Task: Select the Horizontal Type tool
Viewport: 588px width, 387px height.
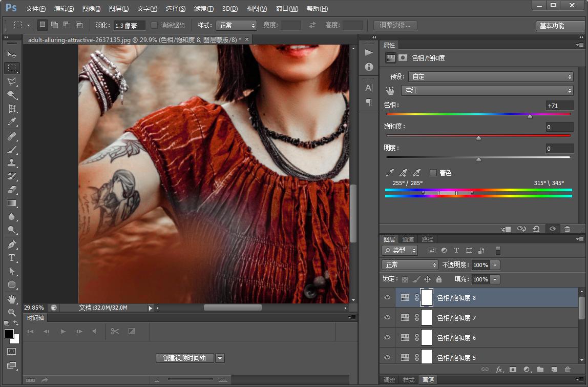Action: click(x=12, y=258)
